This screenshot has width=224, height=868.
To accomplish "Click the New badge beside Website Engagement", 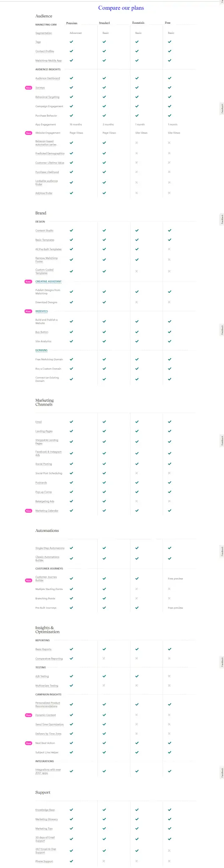I will click(28, 133).
